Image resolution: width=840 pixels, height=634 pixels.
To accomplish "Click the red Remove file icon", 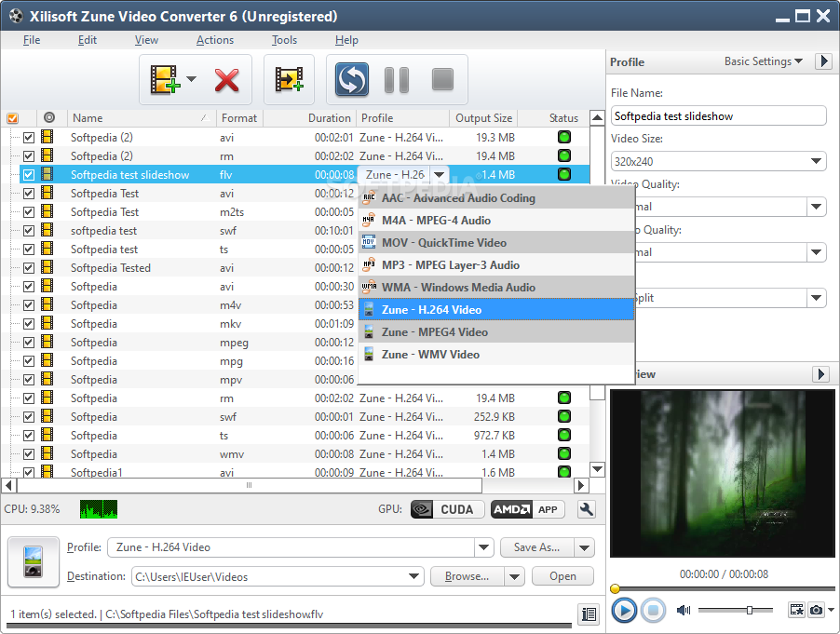I will click(x=226, y=80).
